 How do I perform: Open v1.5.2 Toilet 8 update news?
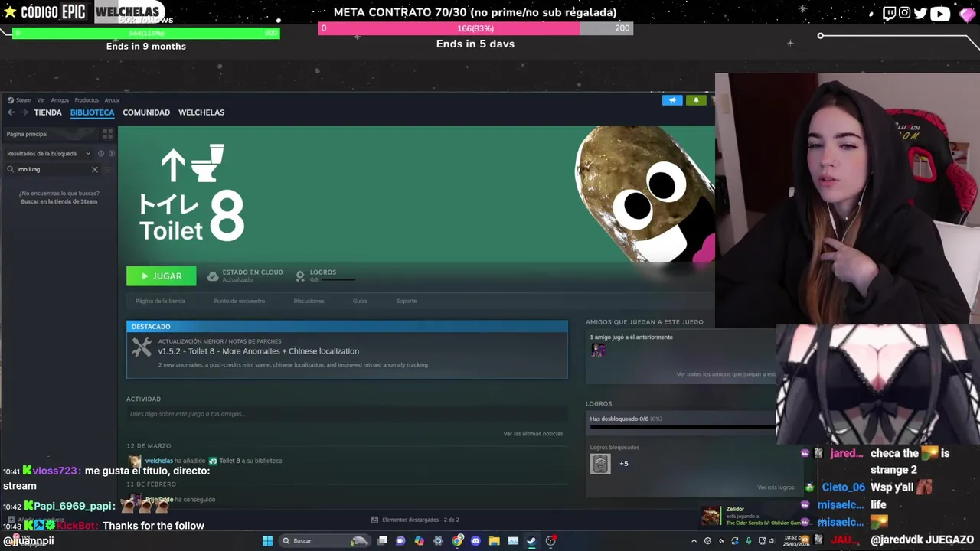point(258,351)
